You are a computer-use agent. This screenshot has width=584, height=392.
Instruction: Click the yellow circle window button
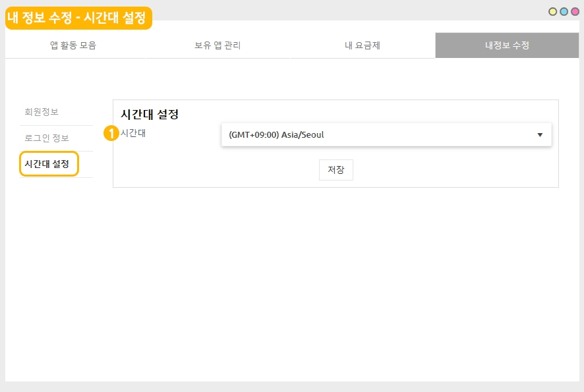click(553, 12)
